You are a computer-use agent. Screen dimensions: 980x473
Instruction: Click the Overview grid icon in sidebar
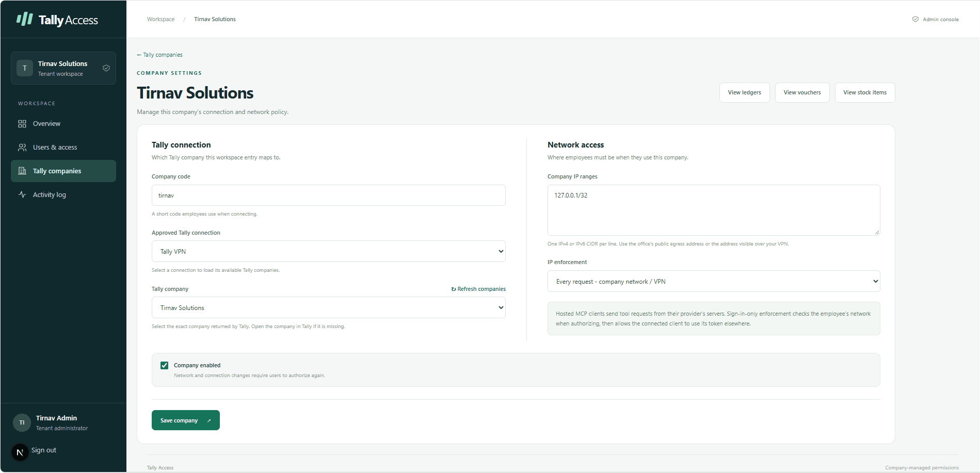[22, 124]
